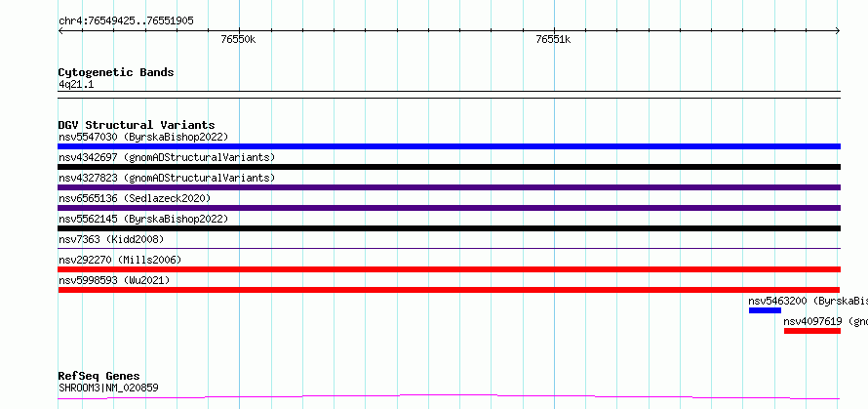This screenshot has width=868, height=409.
Task: Click the short blue nsv5463200 bar
Action: click(765, 310)
